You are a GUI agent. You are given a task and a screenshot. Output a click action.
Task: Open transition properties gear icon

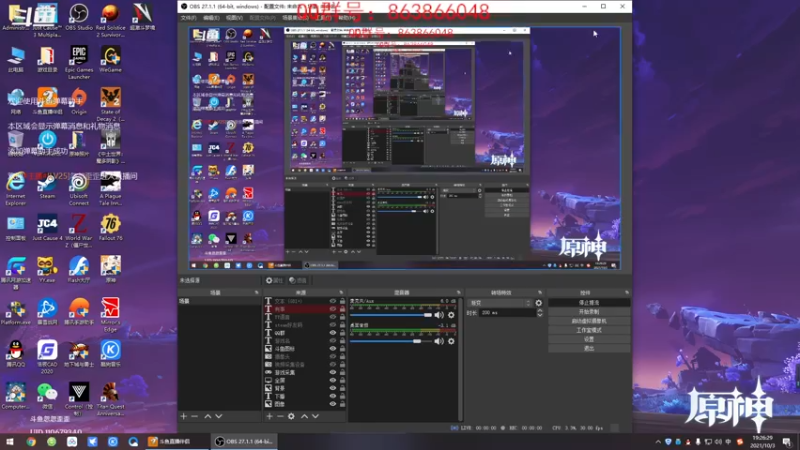539,303
